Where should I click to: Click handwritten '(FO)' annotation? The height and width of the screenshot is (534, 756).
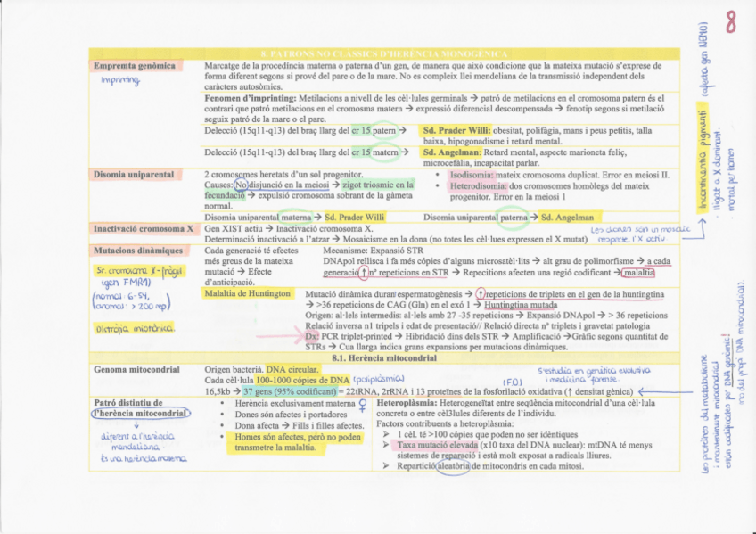(512, 382)
